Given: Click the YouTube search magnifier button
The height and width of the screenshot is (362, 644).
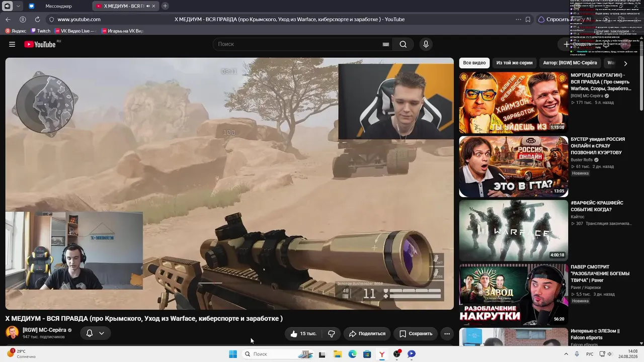Looking at the screenshot, I should (403, 44).
